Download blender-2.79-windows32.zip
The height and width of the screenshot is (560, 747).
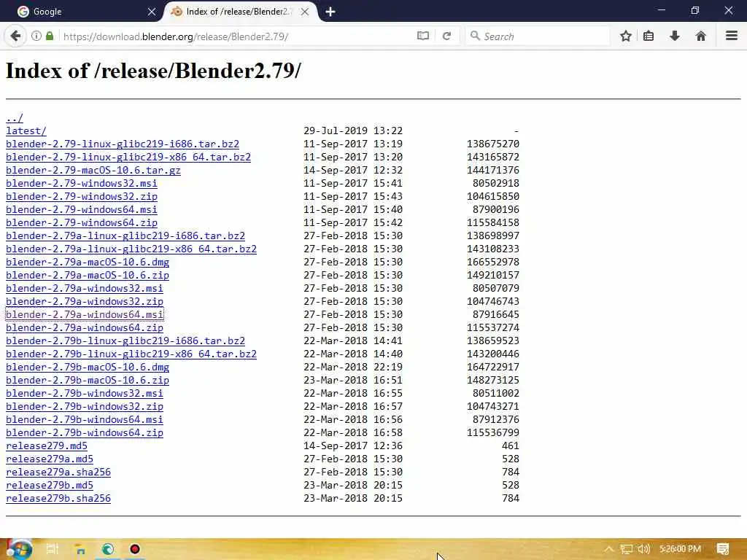pyautogui.click(x=82, y=196)
